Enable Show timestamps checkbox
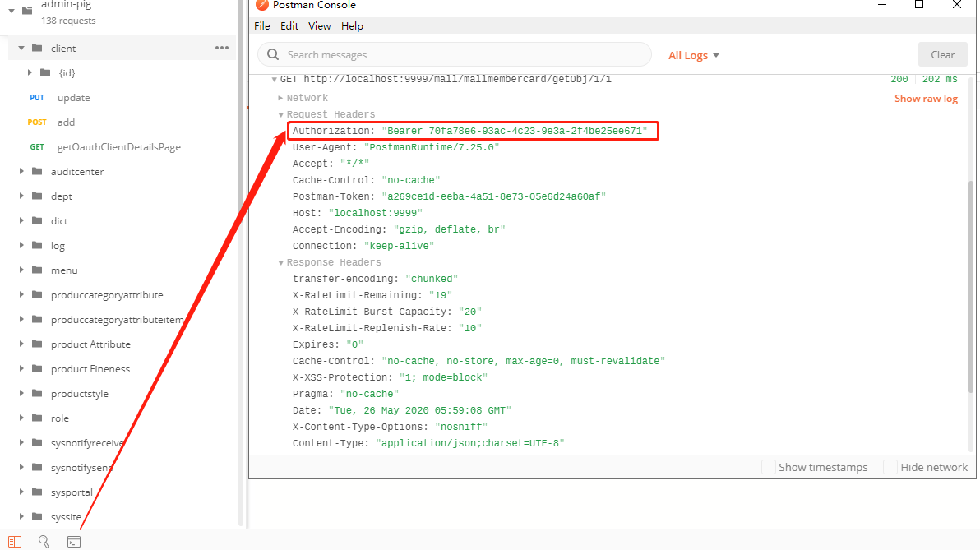Screen dimensions: 980x550 click(769, 467)
